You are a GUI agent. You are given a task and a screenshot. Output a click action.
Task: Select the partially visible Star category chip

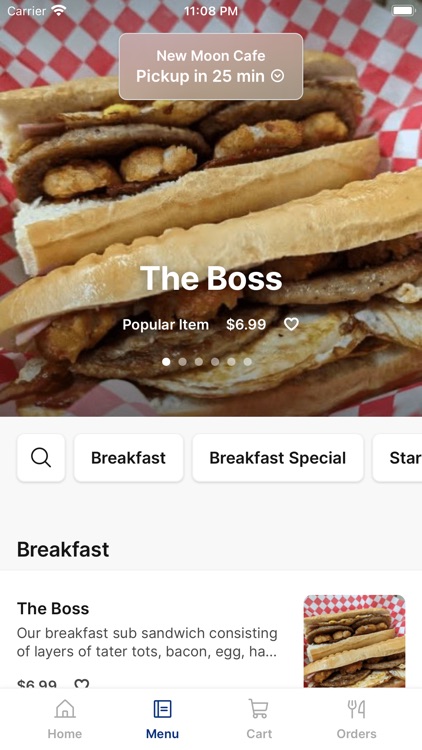pos(397,458)
